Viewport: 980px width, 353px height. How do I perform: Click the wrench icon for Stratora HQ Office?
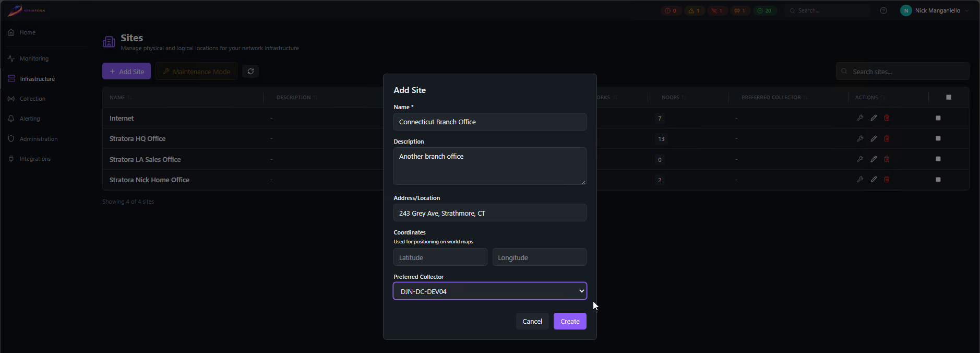click(x=860, y=138)
